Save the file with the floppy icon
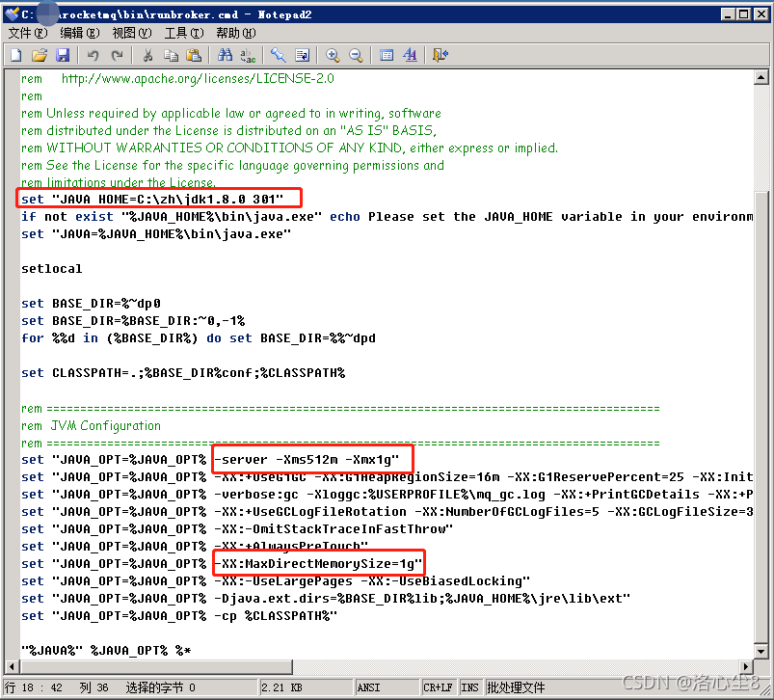This screenshot has height=700, width=774. point(63,55)
